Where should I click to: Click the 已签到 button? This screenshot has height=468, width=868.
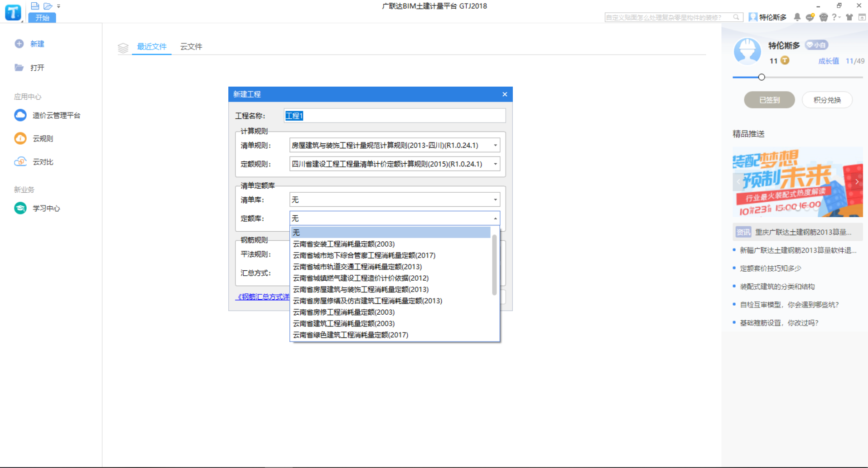[x=769, y=100]
